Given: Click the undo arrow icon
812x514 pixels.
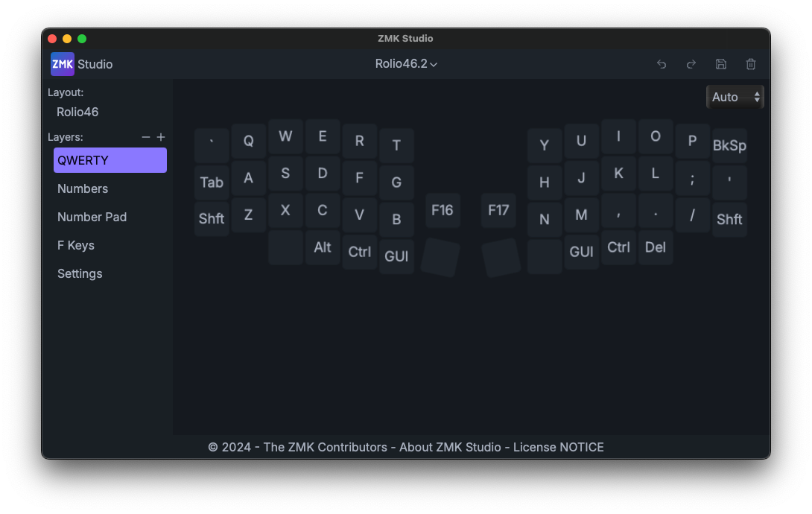Looking at the screenshot, I should click(x=662, y=64).
